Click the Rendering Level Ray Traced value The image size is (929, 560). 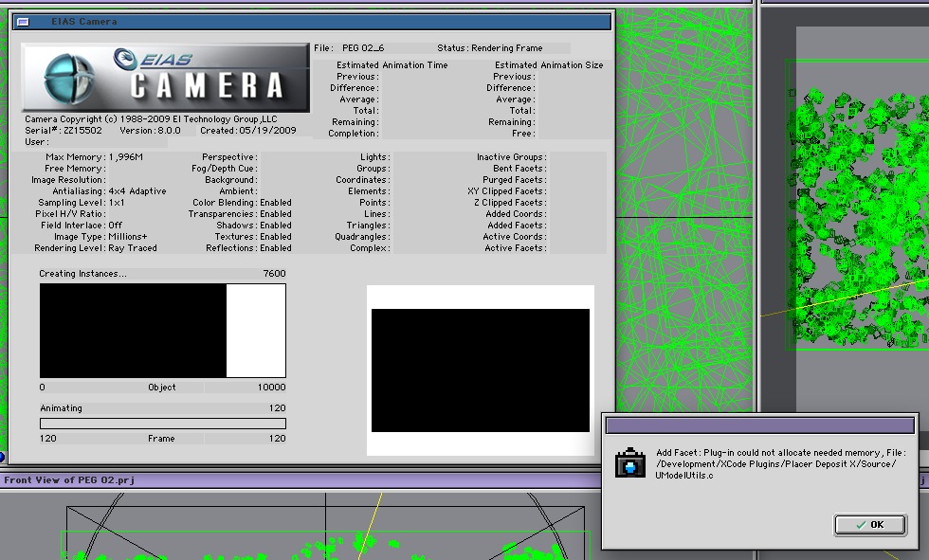click(133, 248)
